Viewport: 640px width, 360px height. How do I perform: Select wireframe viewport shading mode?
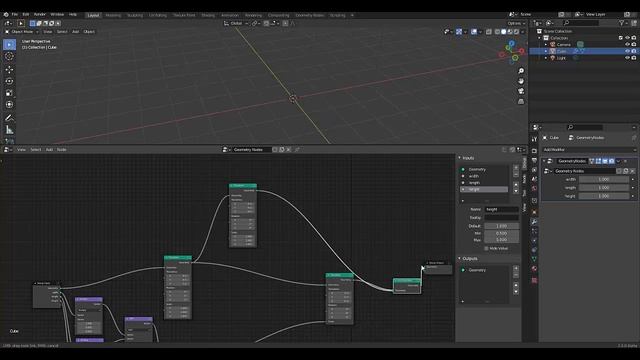(497, 32)
